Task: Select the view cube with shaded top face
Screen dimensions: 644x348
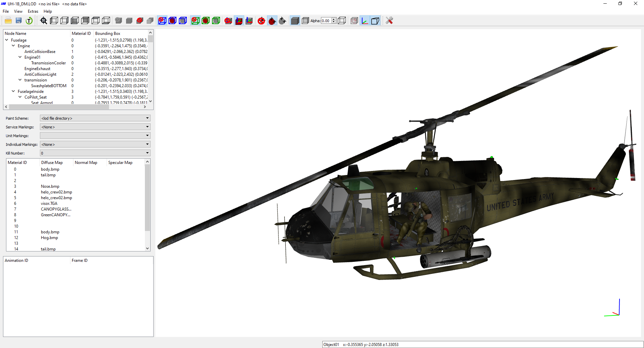Action: tap(96, 21)
